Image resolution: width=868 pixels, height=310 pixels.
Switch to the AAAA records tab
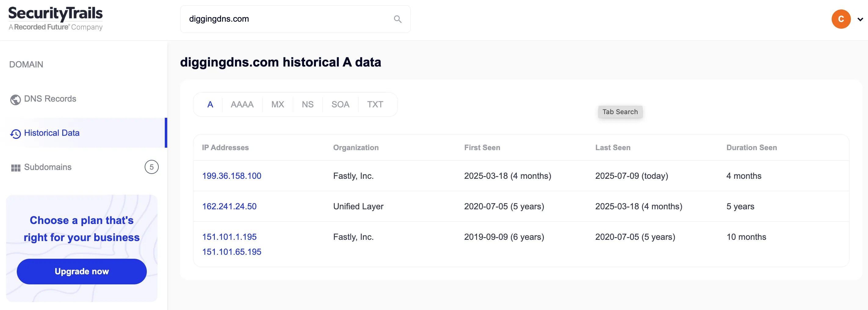242,105
